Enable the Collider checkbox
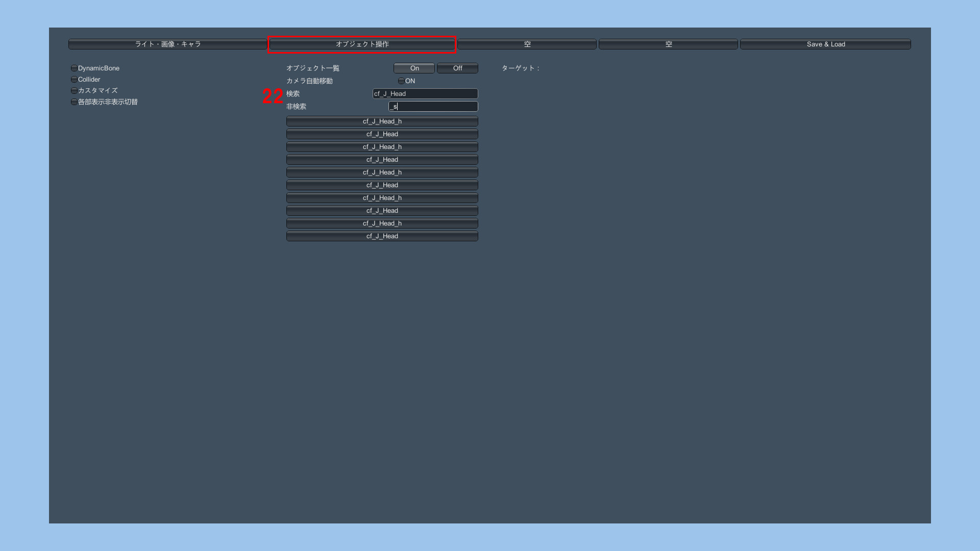 [x=74, y=79]
